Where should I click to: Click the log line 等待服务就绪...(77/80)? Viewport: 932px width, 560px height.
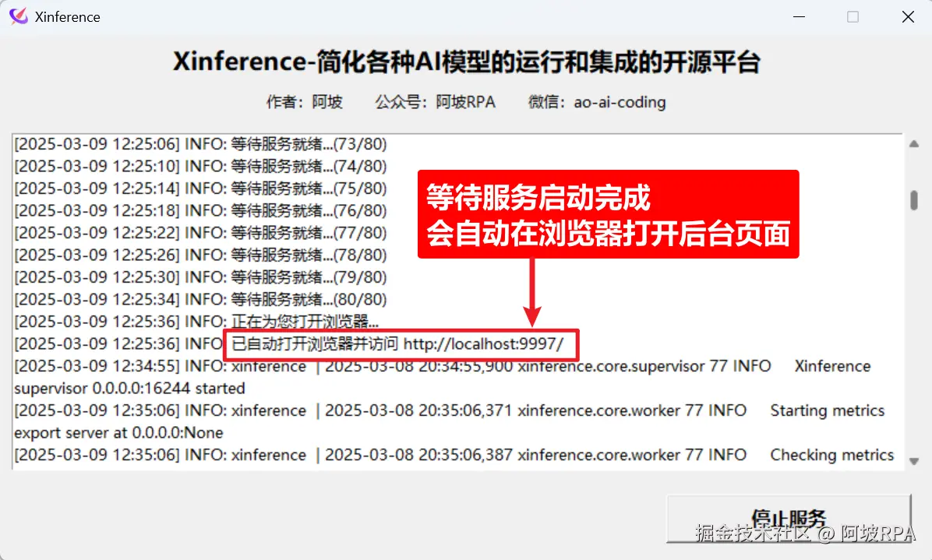[200, 233]
